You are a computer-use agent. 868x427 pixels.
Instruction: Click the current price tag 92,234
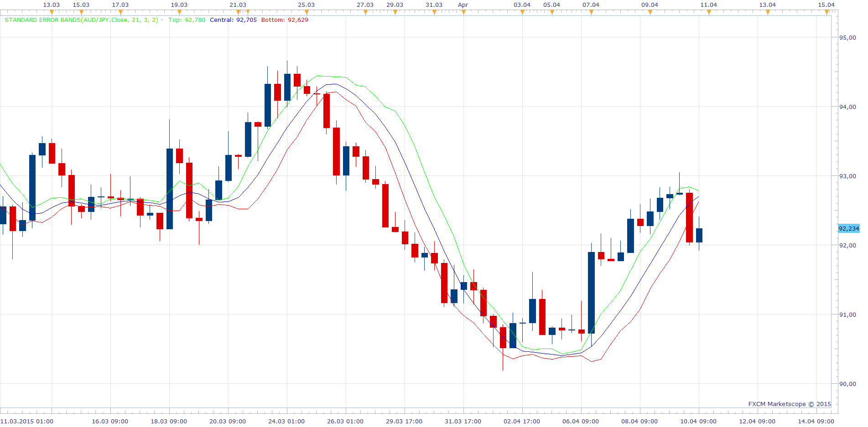click(x=849, y=229)
